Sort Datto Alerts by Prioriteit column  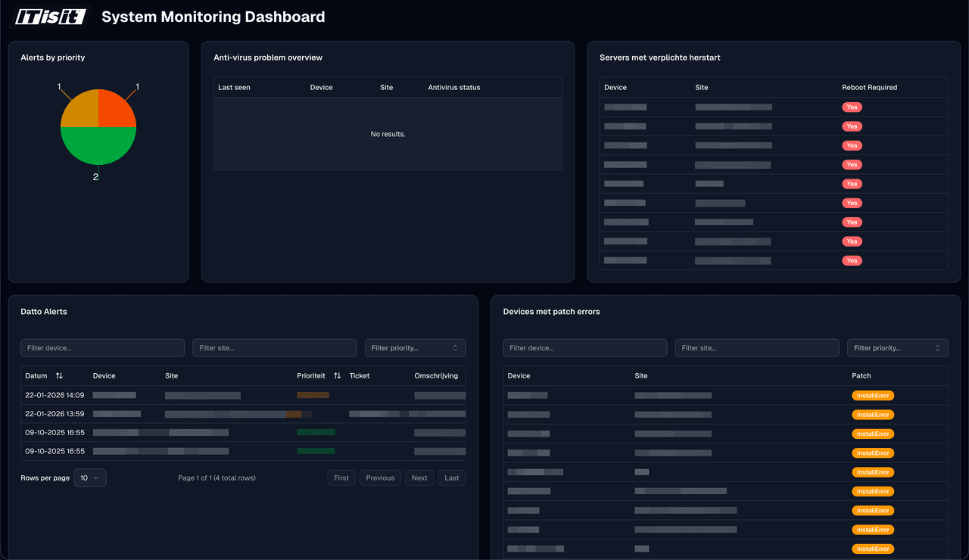pyautogui.click(x=337, y=375)
